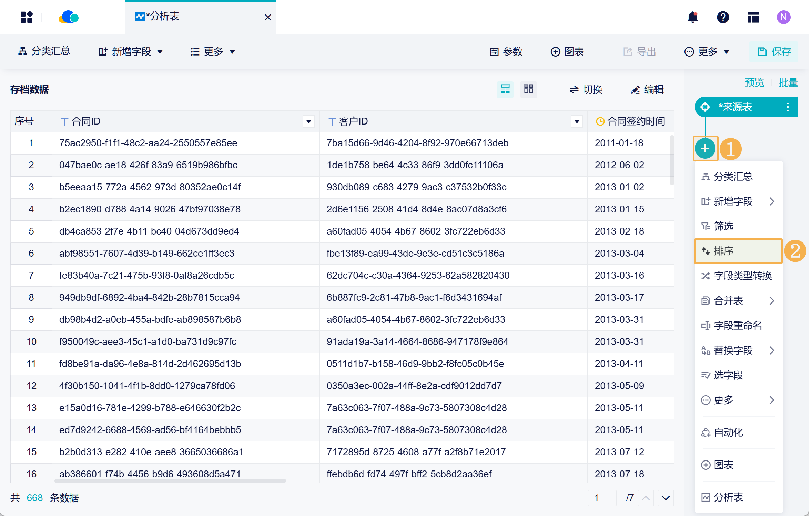Choose 筛选 in the step menu
812x516 pixels.
(x=739, y=226)
